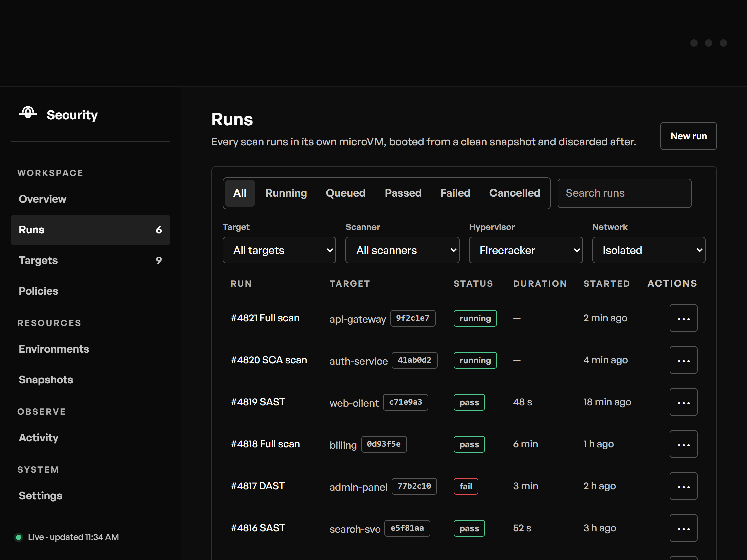Switch to the Running tab
This screenshot has width=747, height=560.
[286, 193]
